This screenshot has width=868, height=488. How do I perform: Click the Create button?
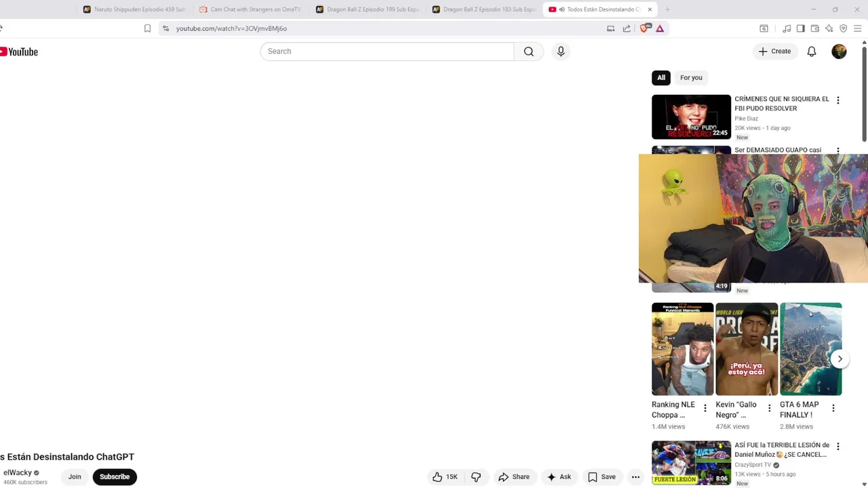(774, 52)
